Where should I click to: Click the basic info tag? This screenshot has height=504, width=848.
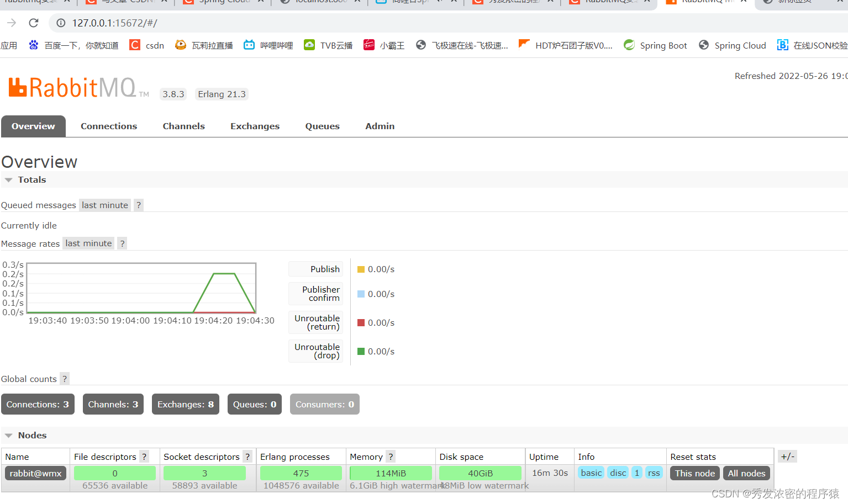pyautogui.click(x=591, y=473)
